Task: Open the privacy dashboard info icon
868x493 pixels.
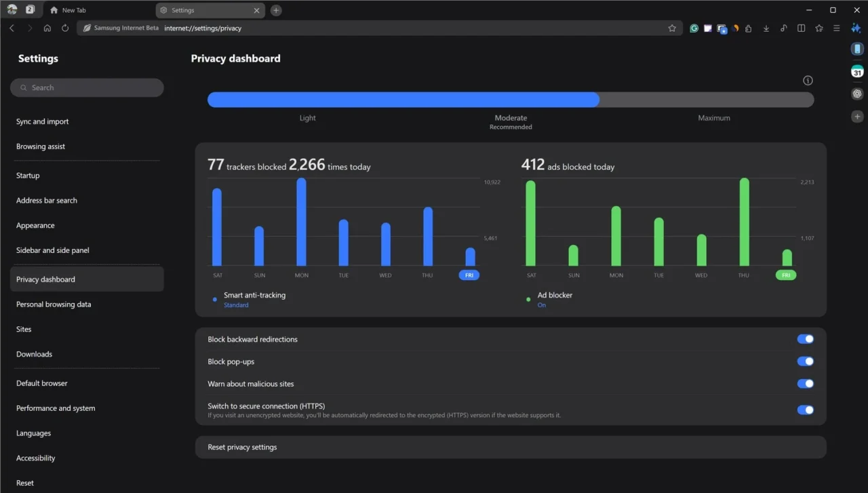Action: 808,79
